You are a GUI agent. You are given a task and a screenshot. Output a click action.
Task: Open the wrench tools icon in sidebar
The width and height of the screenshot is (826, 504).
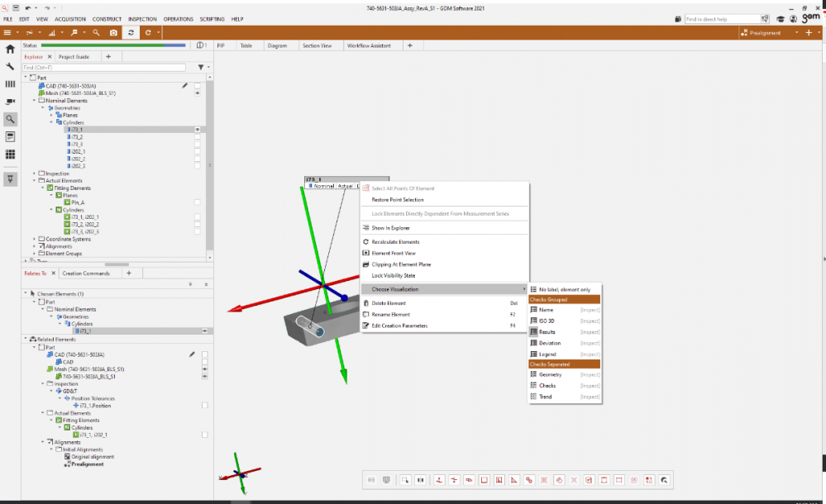10,67
